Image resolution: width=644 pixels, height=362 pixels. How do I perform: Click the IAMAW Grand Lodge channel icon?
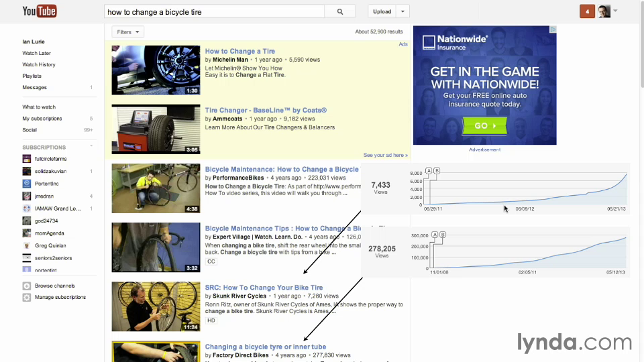click(27, 208)
